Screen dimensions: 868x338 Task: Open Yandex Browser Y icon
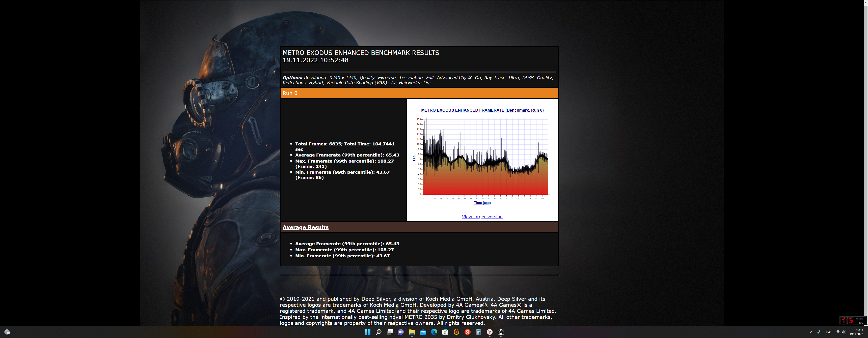[490, 332]
